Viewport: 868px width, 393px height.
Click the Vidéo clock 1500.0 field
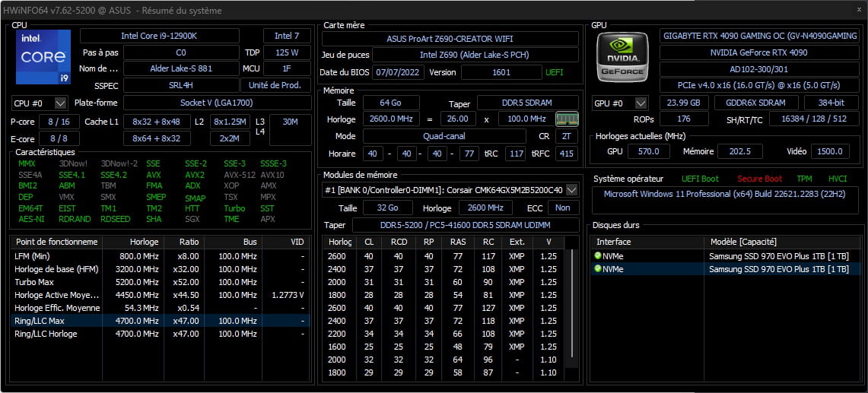point(830,152)
